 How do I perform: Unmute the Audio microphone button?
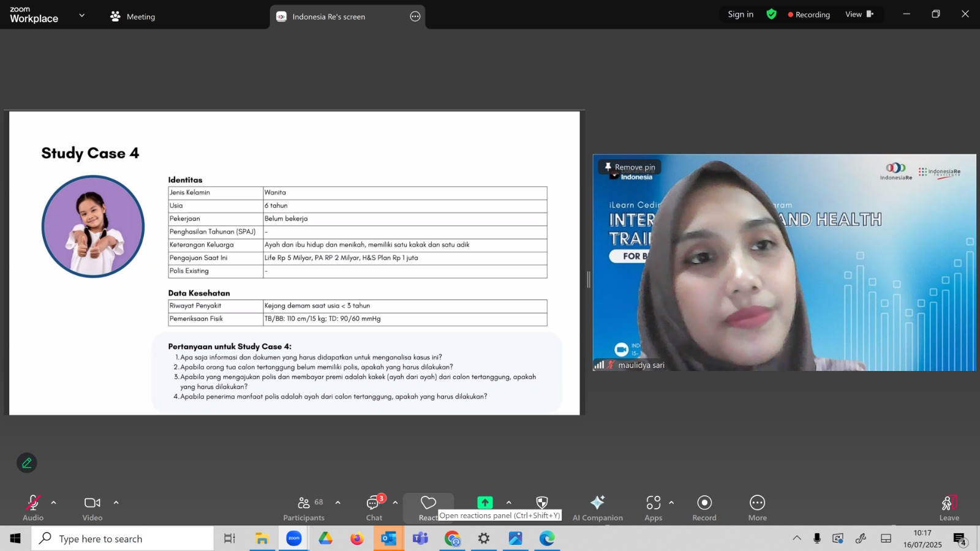click(x=33, y=508)
